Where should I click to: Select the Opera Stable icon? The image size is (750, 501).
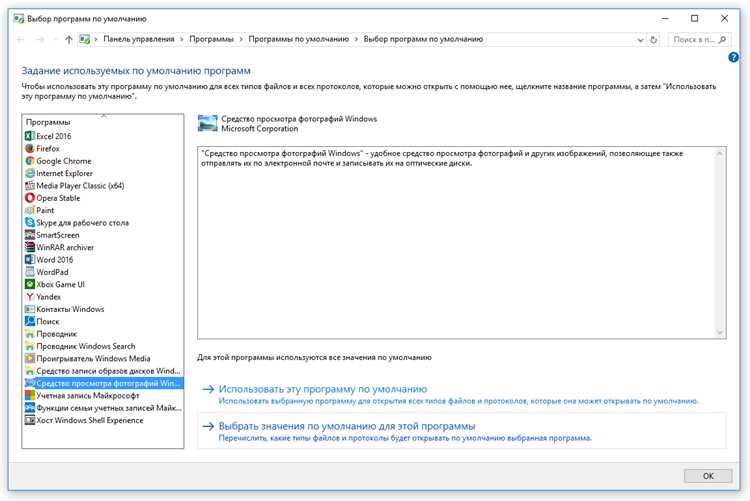[x=30, y=198]
